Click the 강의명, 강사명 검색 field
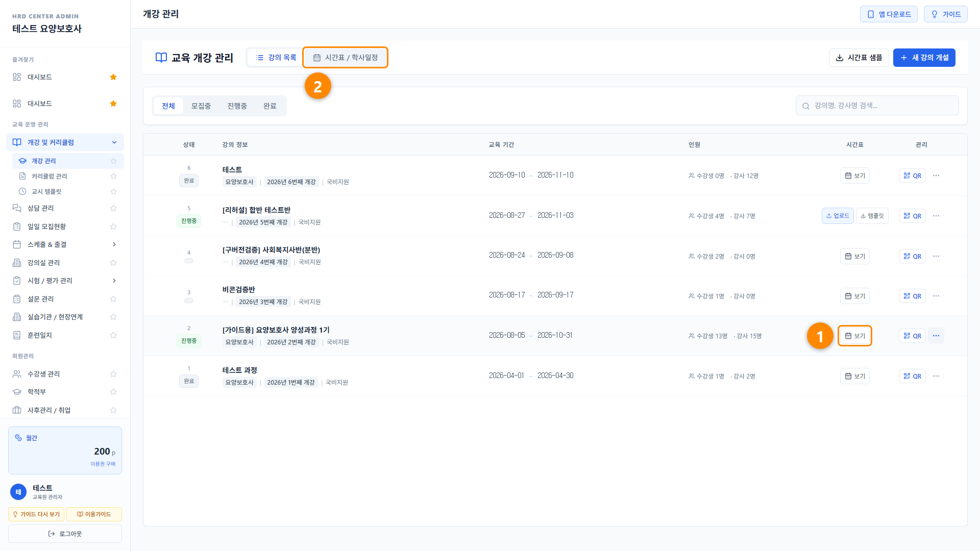 click(x=877, y=106)
